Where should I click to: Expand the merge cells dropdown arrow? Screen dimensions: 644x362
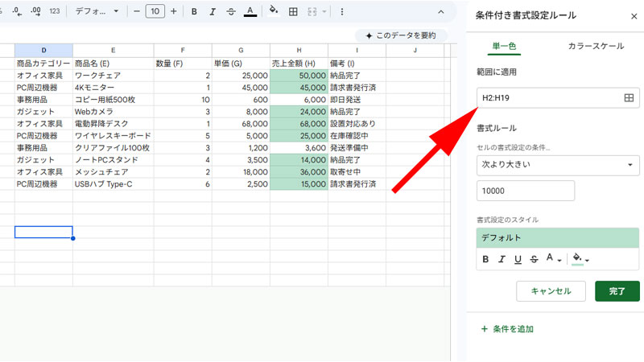324,12
